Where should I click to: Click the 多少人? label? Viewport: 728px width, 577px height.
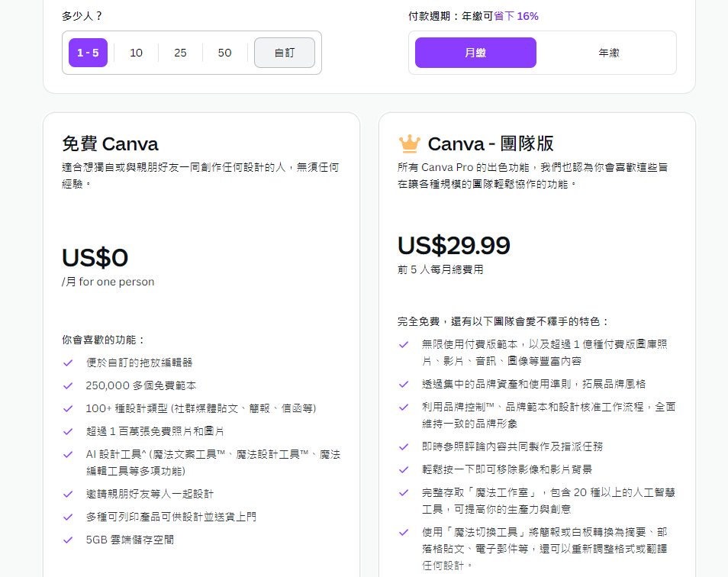(82, 16)
